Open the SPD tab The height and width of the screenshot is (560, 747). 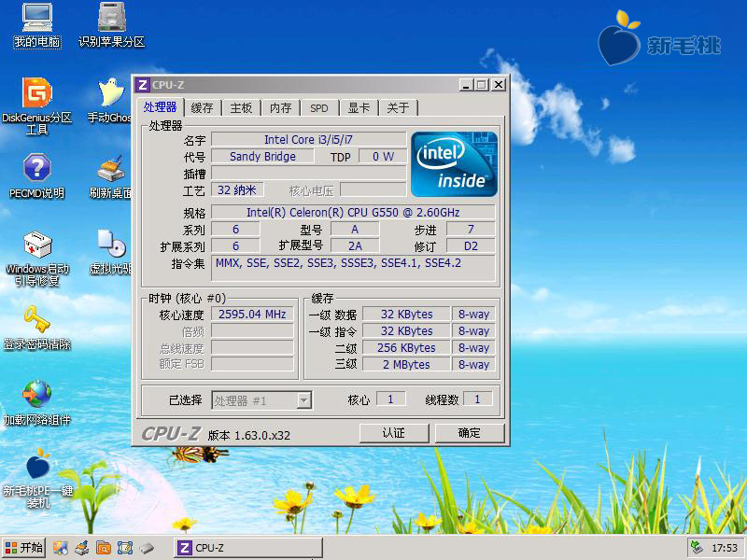click(319, 108)
